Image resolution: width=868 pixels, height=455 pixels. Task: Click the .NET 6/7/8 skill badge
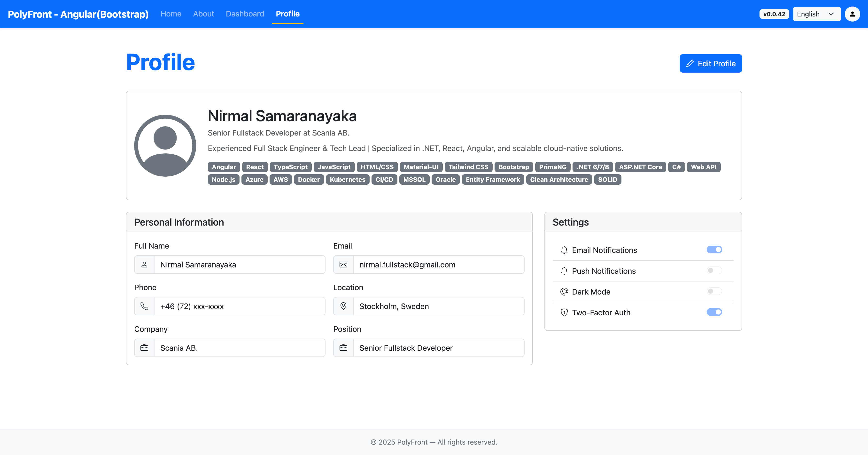click(593, 167)
